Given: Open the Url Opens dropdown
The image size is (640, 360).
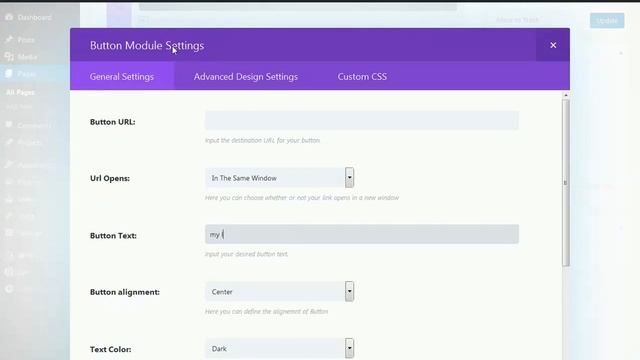Looking at the screenshot, I should pos(280,178).
